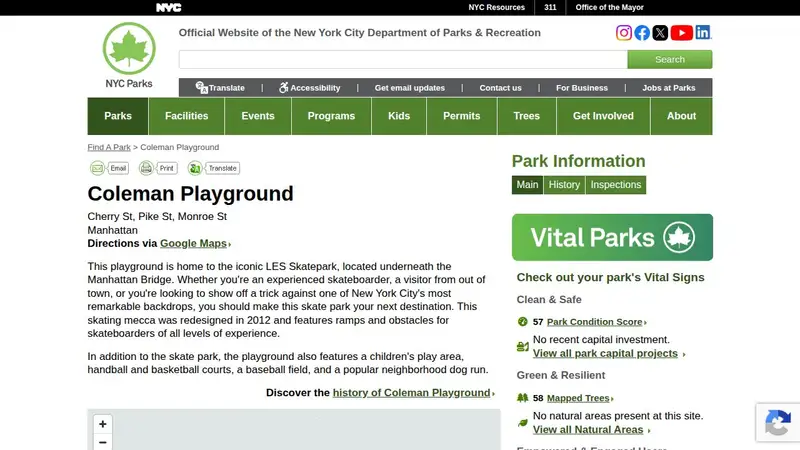This screenshot has width=800, height=450.
Task: Click the Print printer icon
Action: [x=146, y=168]
